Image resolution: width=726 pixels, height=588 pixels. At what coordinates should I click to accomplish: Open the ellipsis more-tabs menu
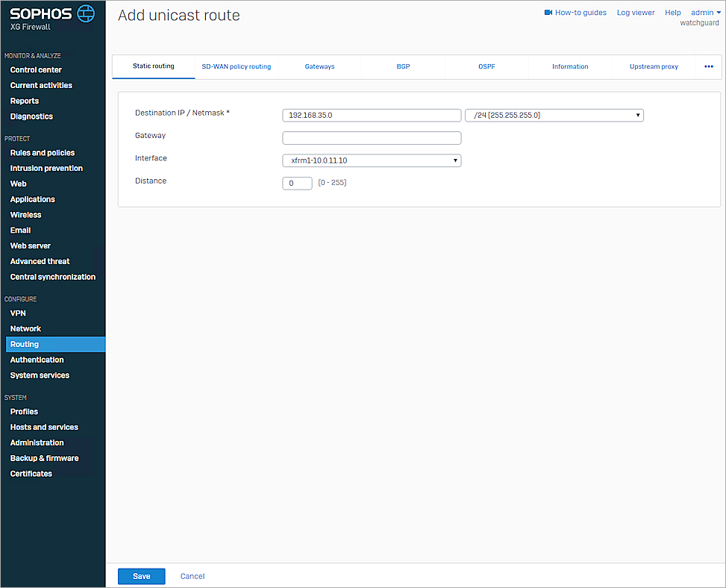pyautogui.click(x=707, y=66)
